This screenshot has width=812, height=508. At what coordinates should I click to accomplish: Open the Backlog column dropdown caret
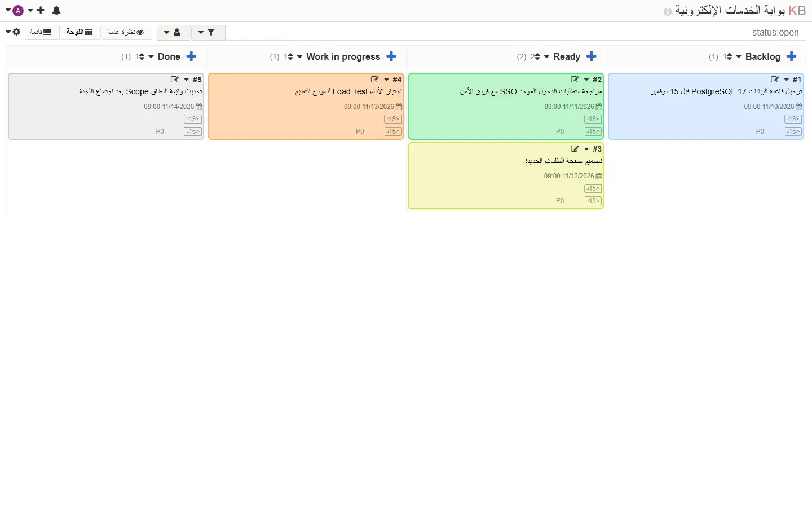(x=739, y=56)
